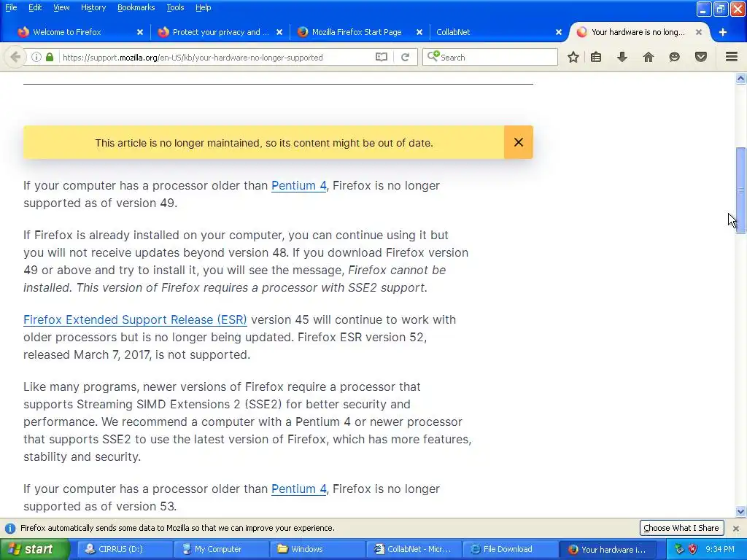Show site information via the info icon

point(36,57)
